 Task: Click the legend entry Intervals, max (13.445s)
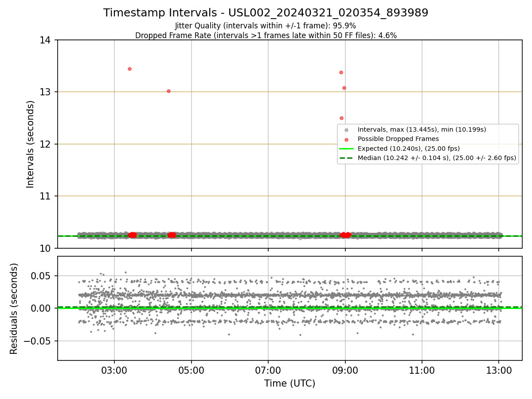tap(422, 129)
